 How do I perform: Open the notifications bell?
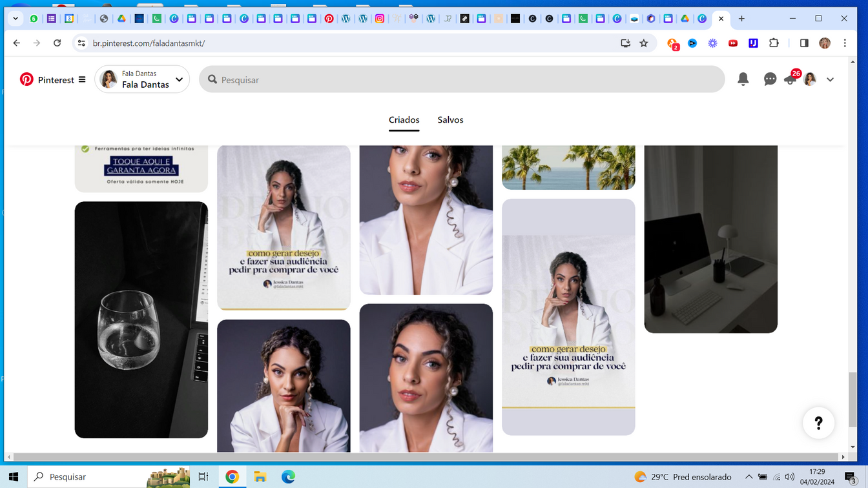point(743,79)
